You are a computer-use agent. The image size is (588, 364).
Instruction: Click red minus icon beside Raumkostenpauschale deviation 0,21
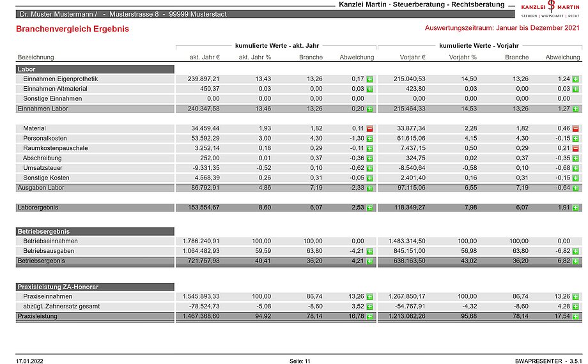point(576,148)
